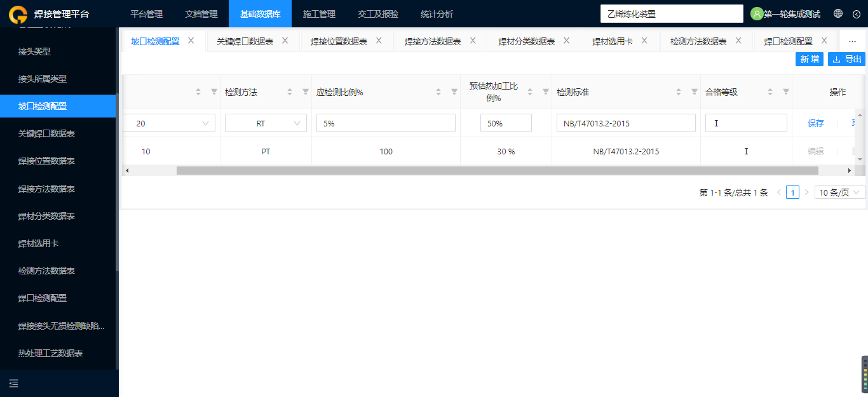Filter the 检测标准 column

pos(695,91)
